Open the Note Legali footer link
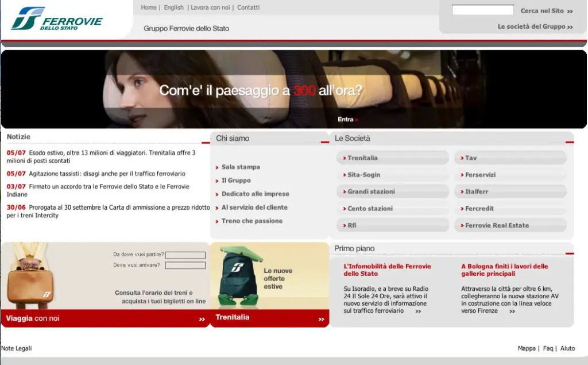The image size is (588, 365). tap(17, 348)
